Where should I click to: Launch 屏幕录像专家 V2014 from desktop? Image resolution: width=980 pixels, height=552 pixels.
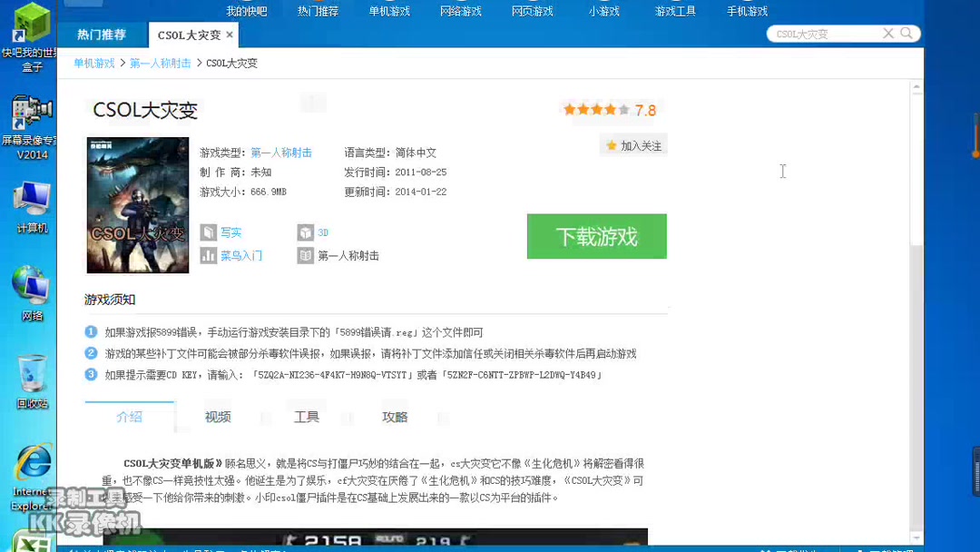click(30, 113)
